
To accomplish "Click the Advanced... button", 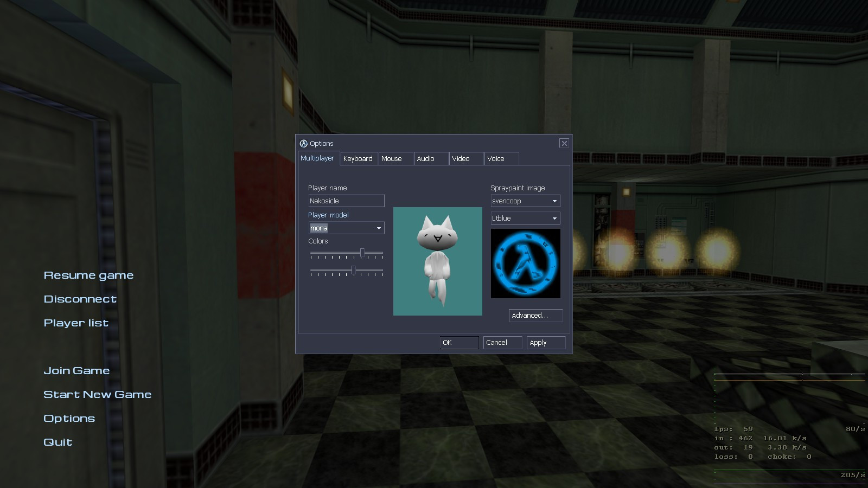I will point(535,315).
